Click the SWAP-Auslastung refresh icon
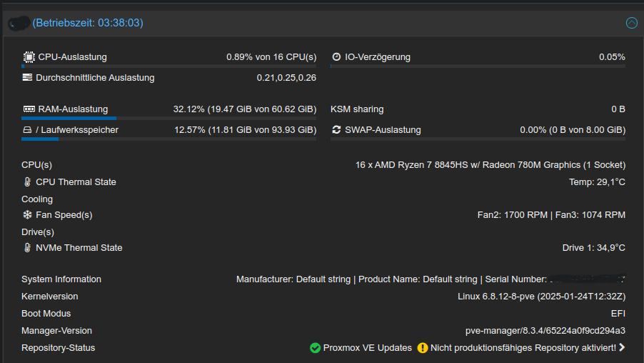This screenshot has width=644, height=363. 336,129
